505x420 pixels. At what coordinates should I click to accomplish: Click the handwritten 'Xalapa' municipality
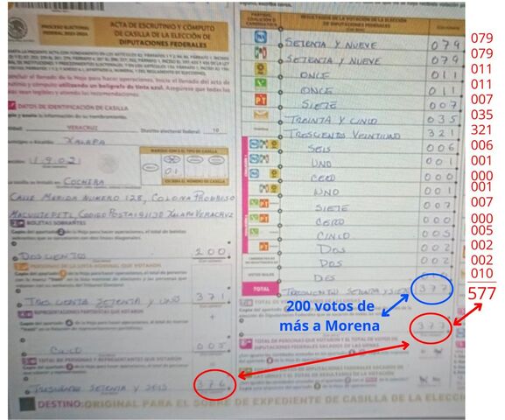(x=84, y=141)
